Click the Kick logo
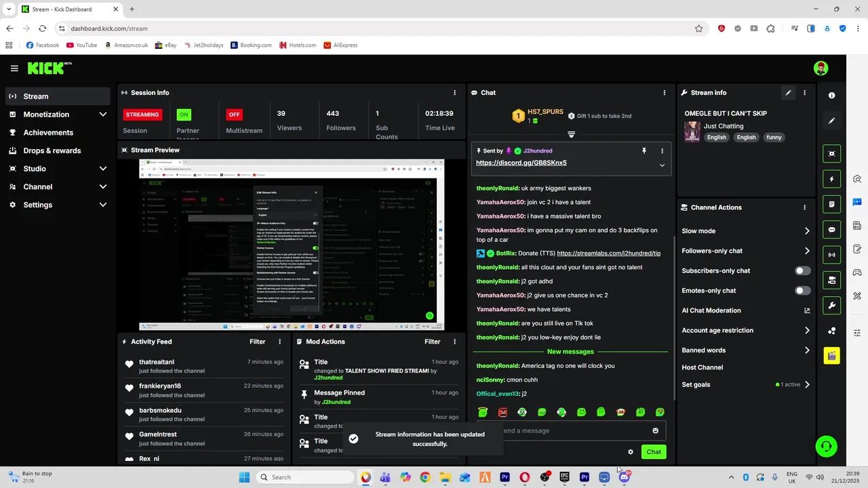This screenshot has width=868, height=488. [50, 68]
